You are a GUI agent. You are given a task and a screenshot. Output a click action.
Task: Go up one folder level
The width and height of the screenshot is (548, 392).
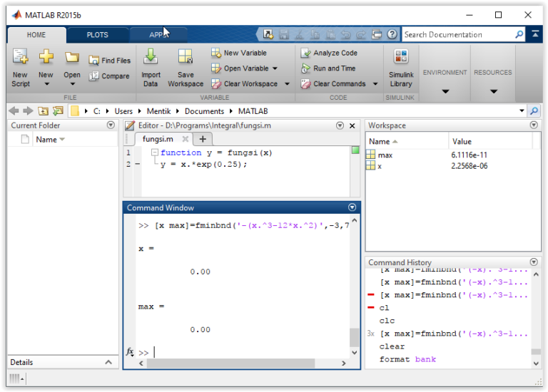point(43,111)
